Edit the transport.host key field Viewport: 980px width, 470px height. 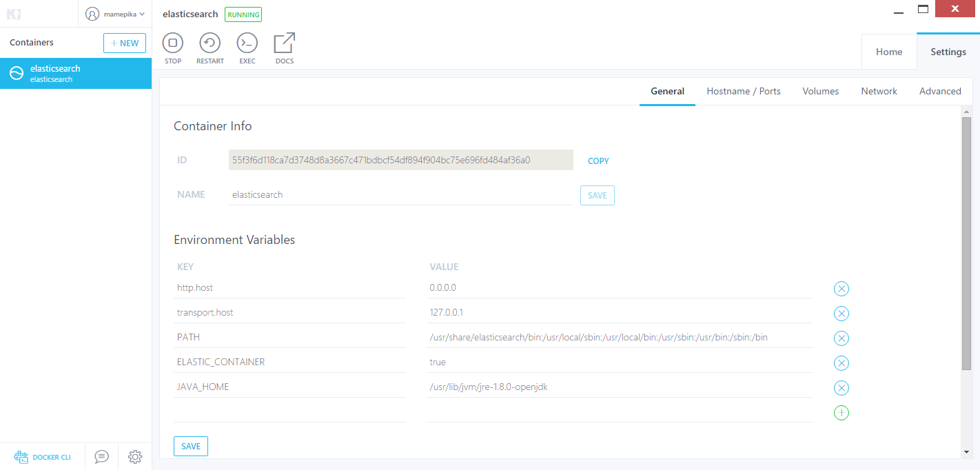[x=289, y=312]
